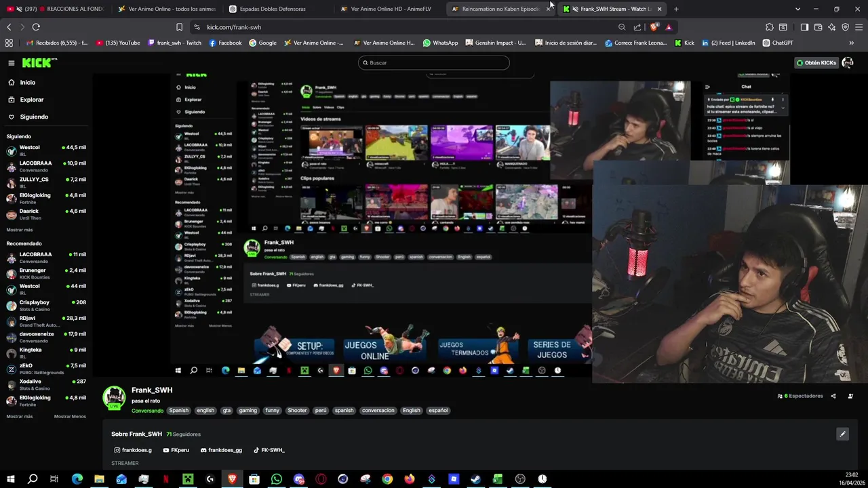Select the gta tag
The width and height of the screenshot is (868, 488).
click(x=226, y=411)
